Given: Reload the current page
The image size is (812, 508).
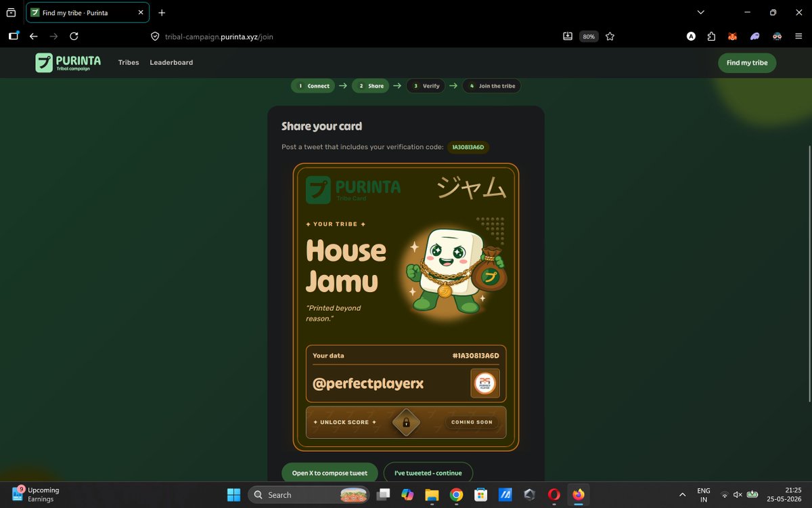Looking at the screenshot, I should pyautogui.click(x=74, y=37).
